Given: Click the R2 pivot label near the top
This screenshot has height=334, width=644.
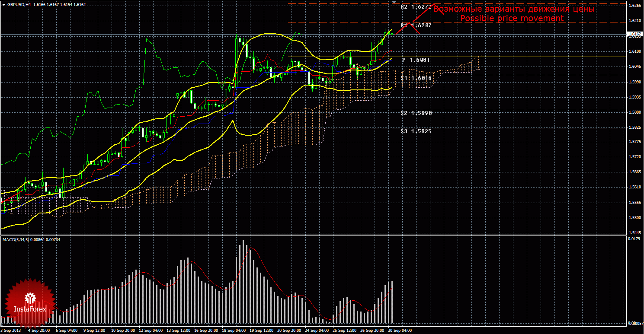Looking at the screenshot, I should pyautogui.click(x=416, y=7).
